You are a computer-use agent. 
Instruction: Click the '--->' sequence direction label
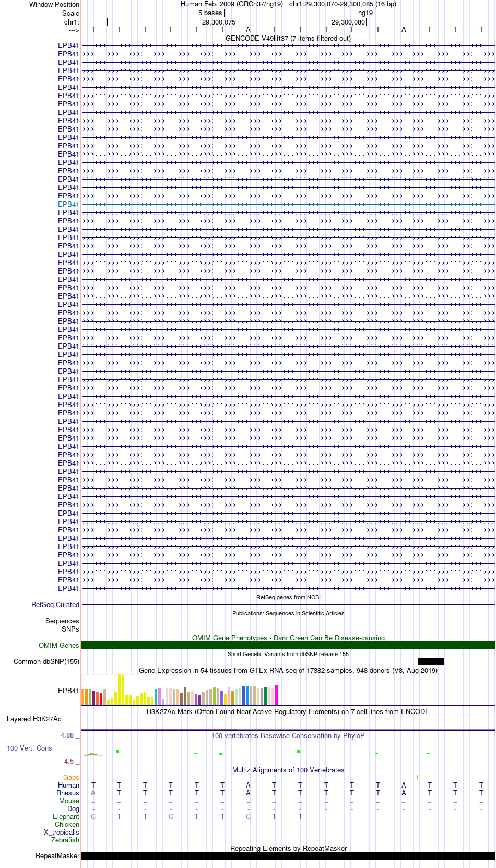[x=74, y=30]
